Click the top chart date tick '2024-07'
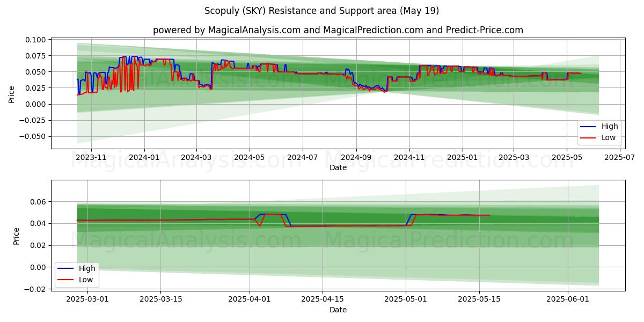Screen dimensions: 644x322 [x=303, y=157]
